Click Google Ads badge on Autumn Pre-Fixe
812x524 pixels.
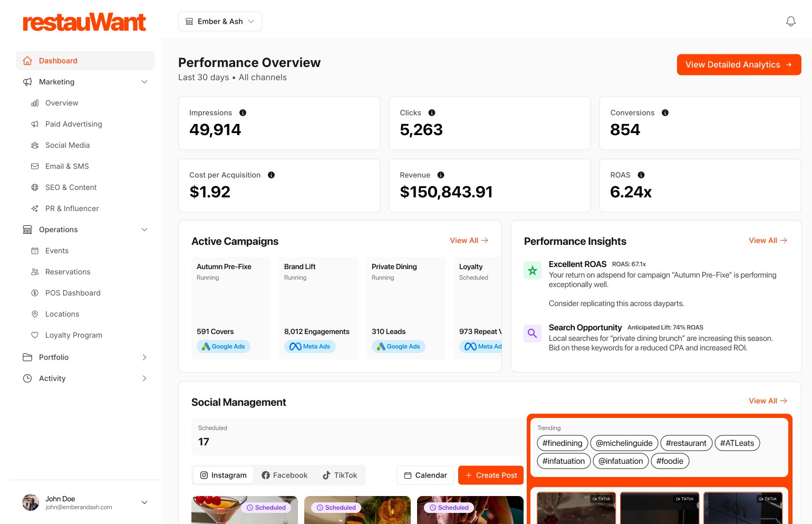tap(224, 347)
